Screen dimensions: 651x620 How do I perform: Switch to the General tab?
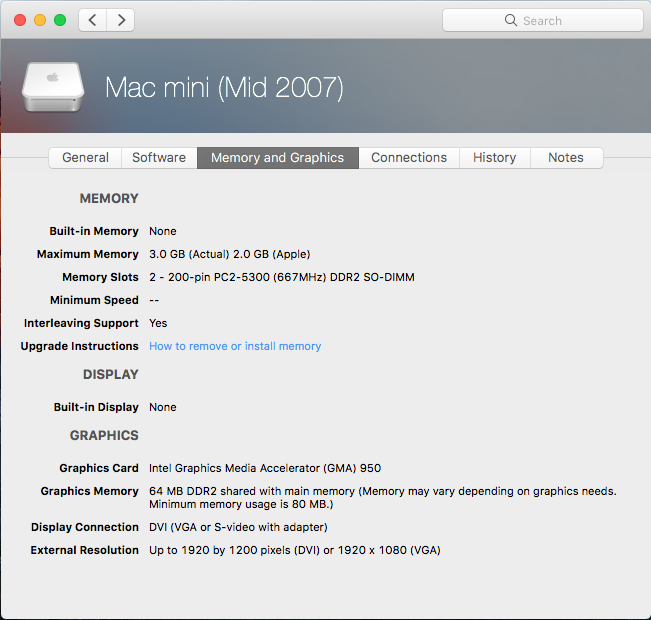85,158
